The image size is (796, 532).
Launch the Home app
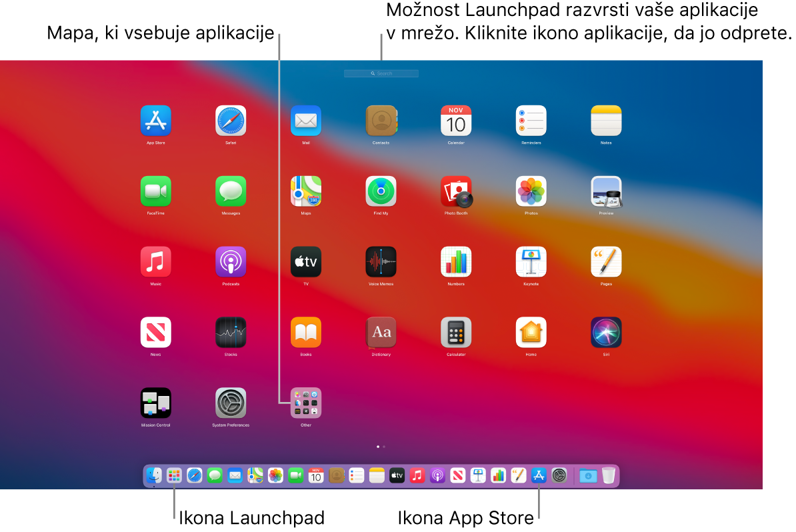[531, 333]
